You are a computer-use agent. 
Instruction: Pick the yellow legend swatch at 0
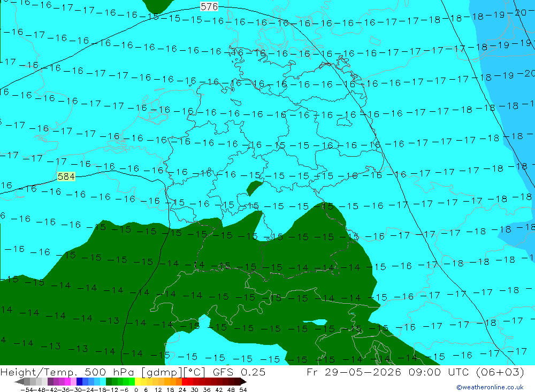point(138,381)
